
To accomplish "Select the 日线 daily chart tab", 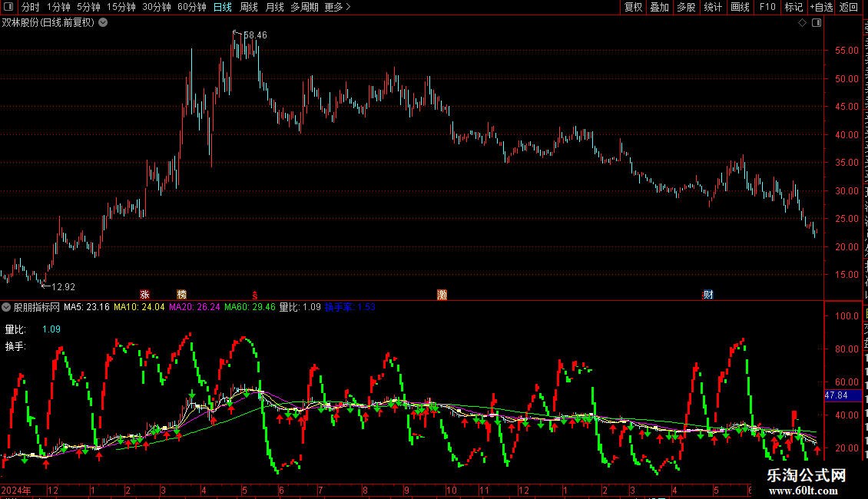I will coord(223,7).
